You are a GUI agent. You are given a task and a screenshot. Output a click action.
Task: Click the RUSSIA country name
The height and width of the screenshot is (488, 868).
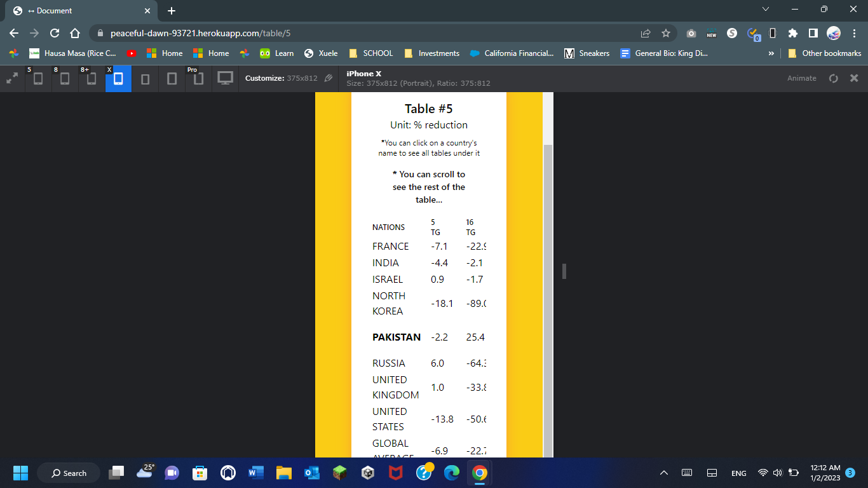click(389, 363)
